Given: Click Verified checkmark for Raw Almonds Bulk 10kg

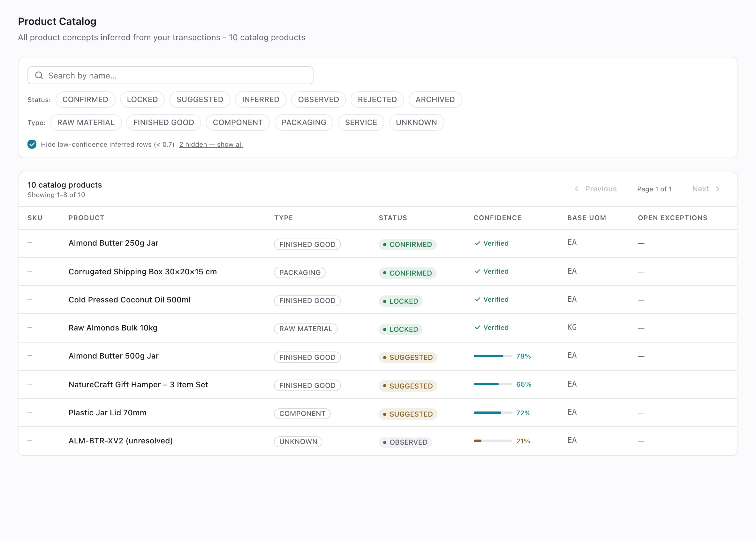Looking at the screenshot, I should click(x=477, y=328).
